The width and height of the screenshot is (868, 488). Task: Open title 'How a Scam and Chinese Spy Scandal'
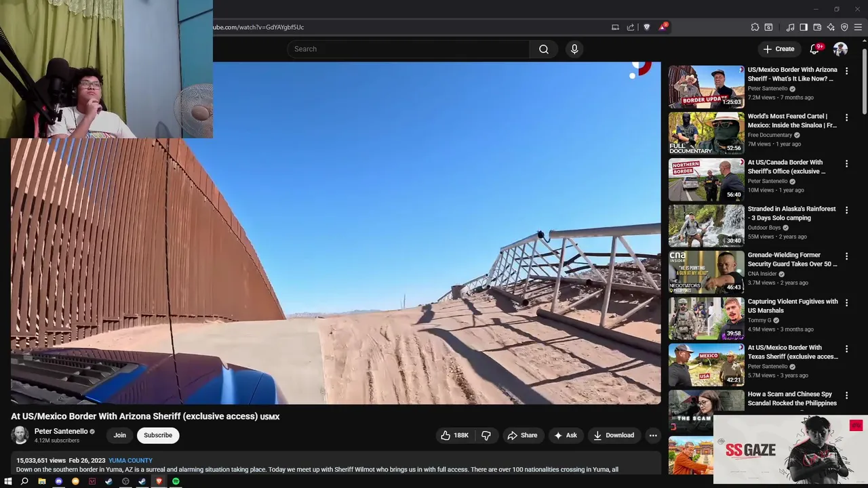(x=792, y=399)
